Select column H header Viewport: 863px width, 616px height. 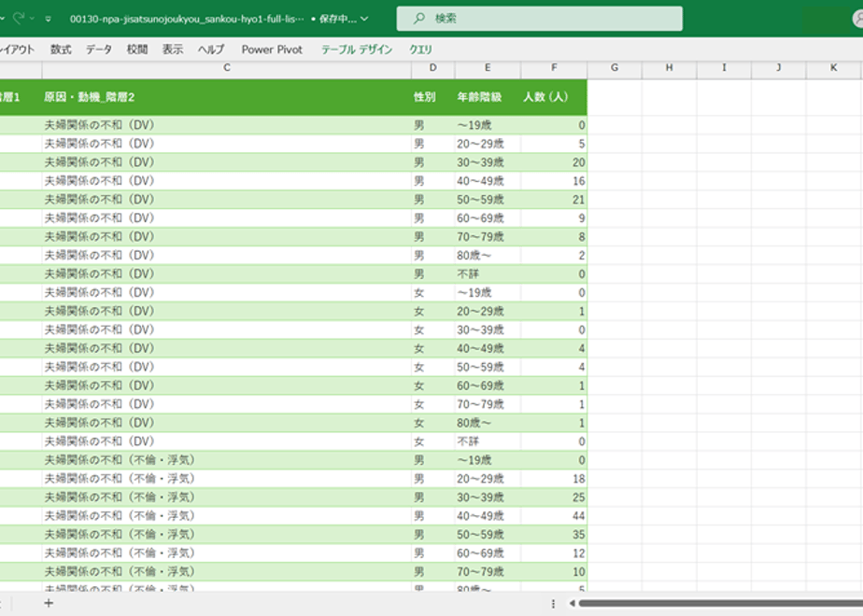click(x=669, y=67)
